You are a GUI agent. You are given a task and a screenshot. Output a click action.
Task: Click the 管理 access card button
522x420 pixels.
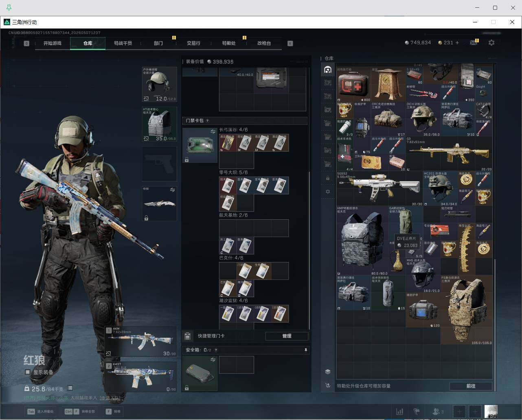pos(287,336)
